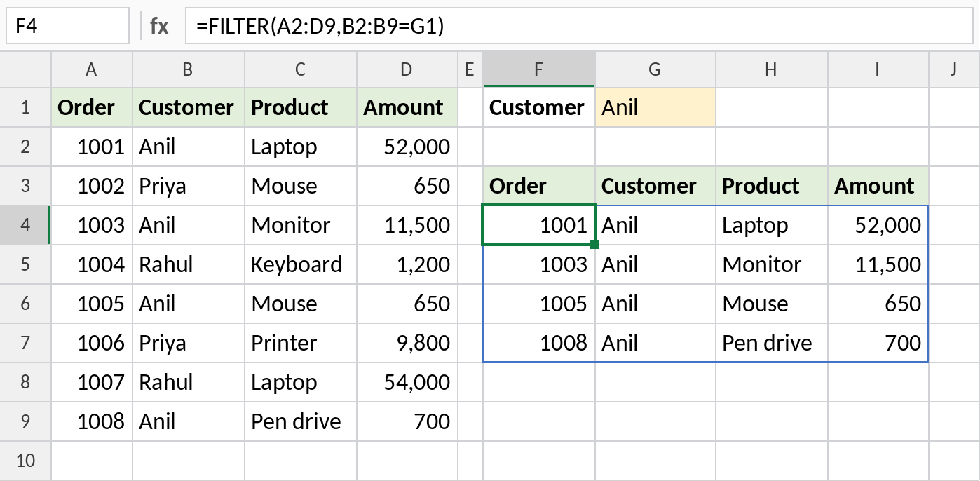Select narrow column E header
Viewport: 980px width, 481px height.
point(470,69)
